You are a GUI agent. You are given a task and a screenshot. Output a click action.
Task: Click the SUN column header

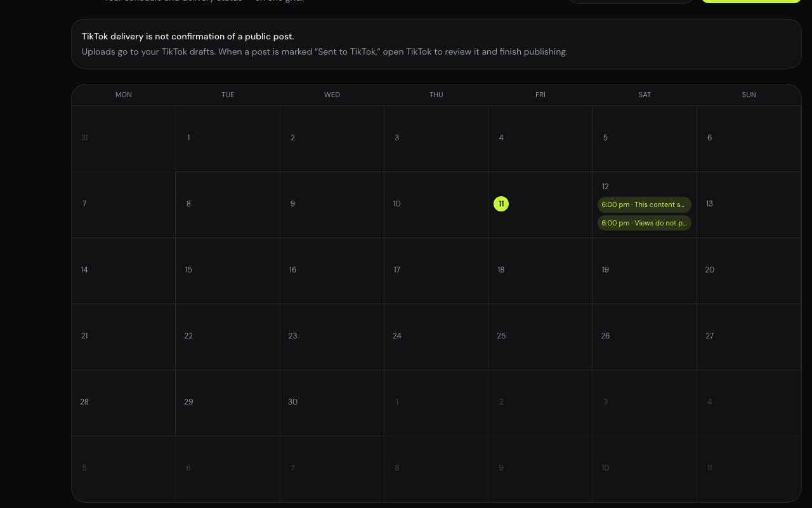click(749, 95)
